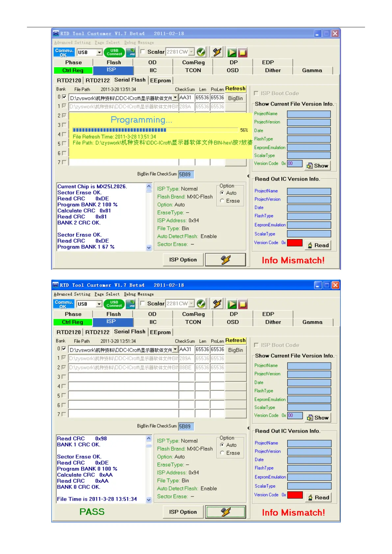392x554 pixels.
Task: Open the Flash page in PASS window
Action: coord(114,314)
